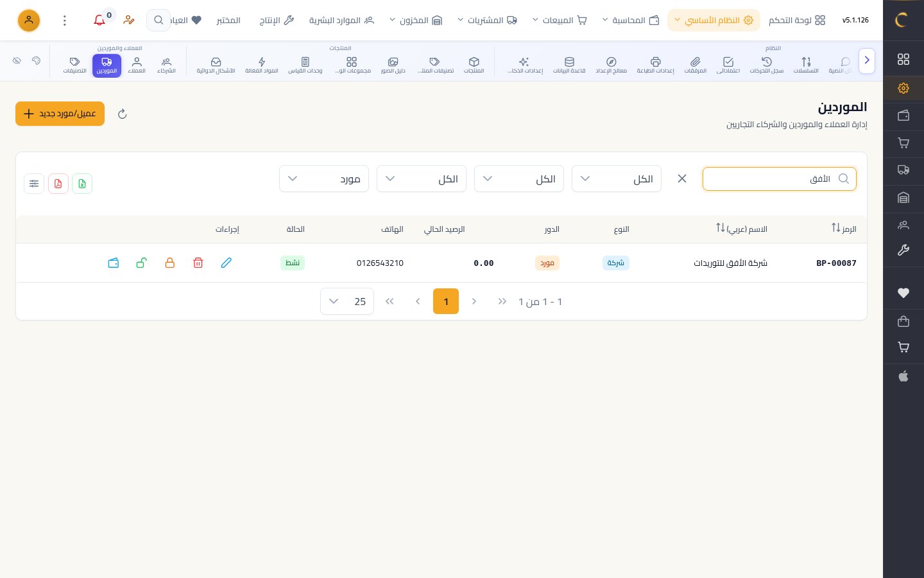Go to page 1 in pagination
Image resolution: width=924 pixels, height=578 pixels.
[x=446, y=301]
